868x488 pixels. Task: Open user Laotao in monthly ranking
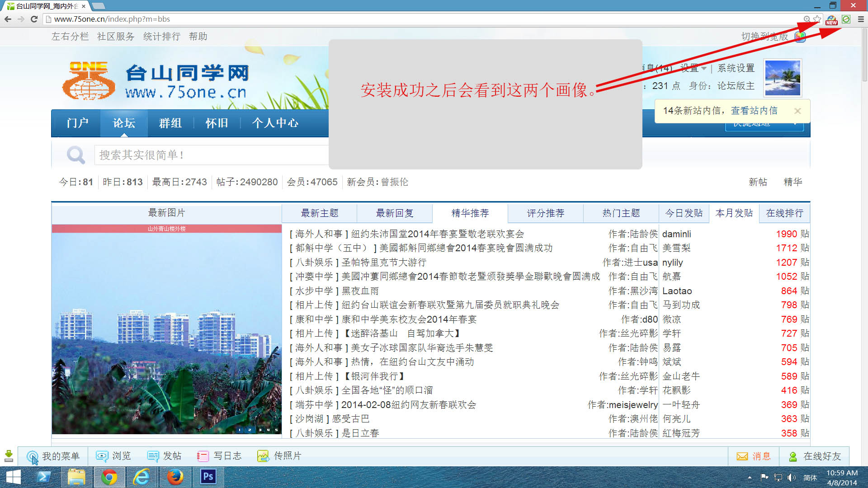(x=677, y=291)
